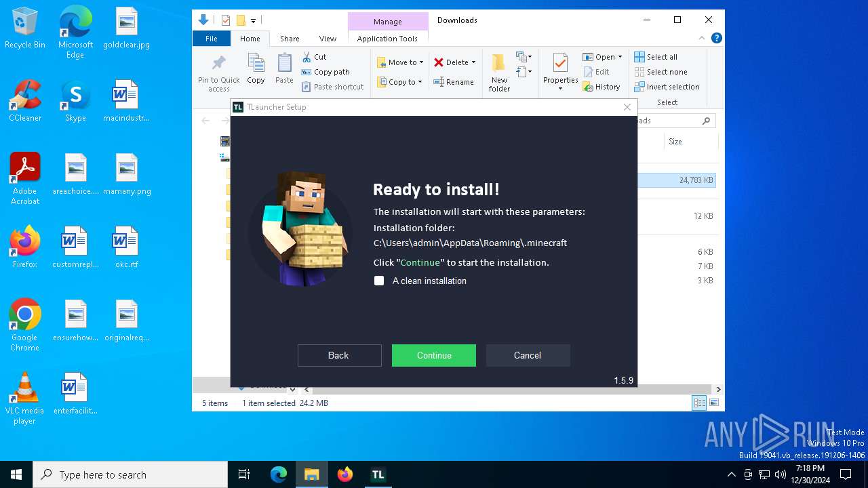868x488 pixels.
Task: Open Adobe Acrobat desktop shortcut
Action: (x=25, y=179)
